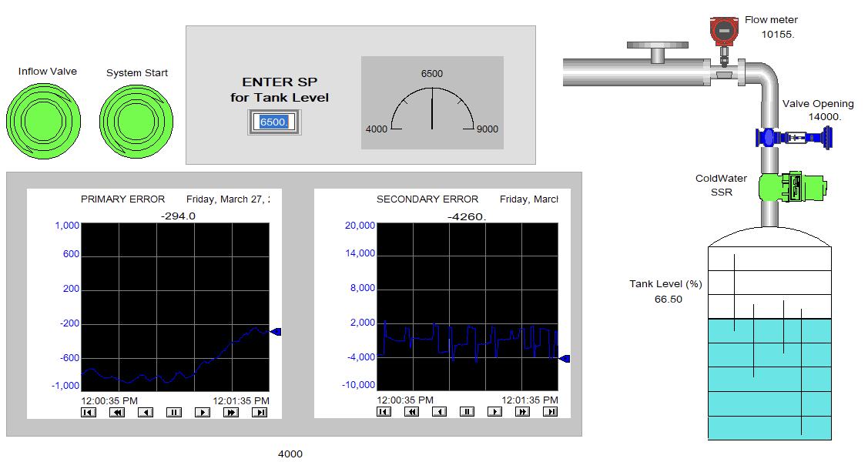Viewport: 868px width, 462px height.
Task: Click the Primary Error trend plot area
Action: [175, 307]
